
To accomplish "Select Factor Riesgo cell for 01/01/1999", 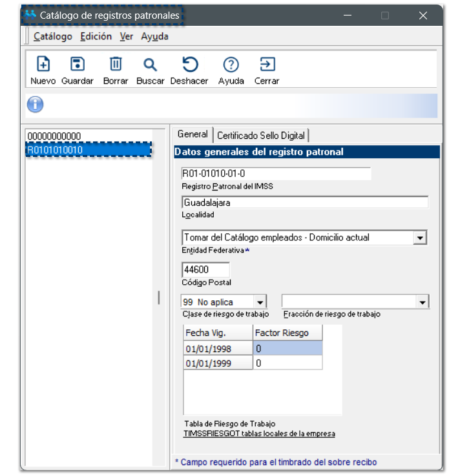I will point(287,363).
